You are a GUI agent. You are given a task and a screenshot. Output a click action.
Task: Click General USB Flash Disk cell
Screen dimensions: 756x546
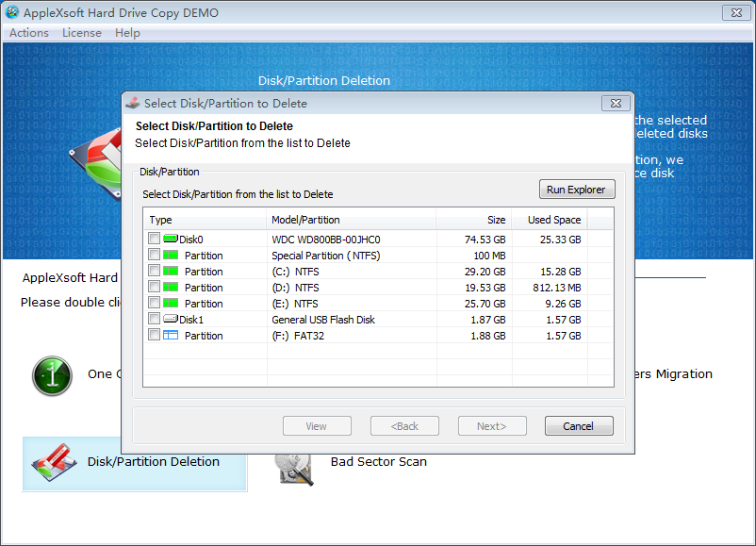(323, 320)
